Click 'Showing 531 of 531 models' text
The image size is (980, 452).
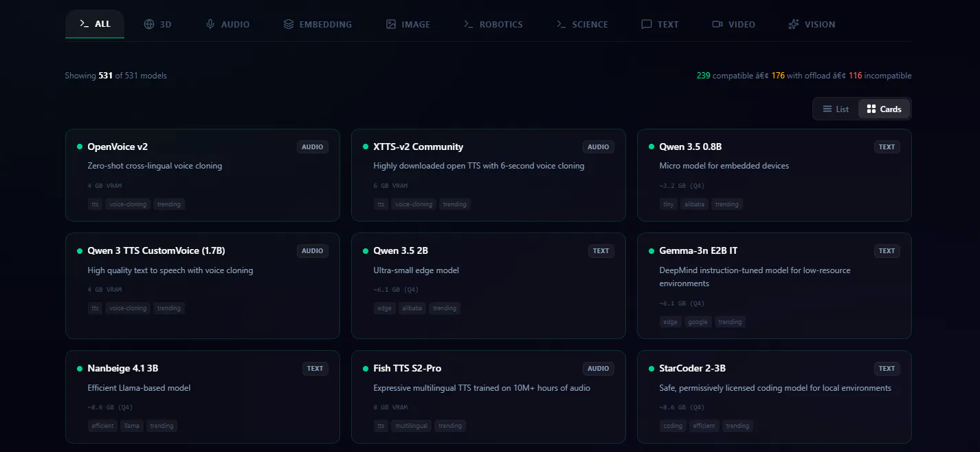(115, 76)
